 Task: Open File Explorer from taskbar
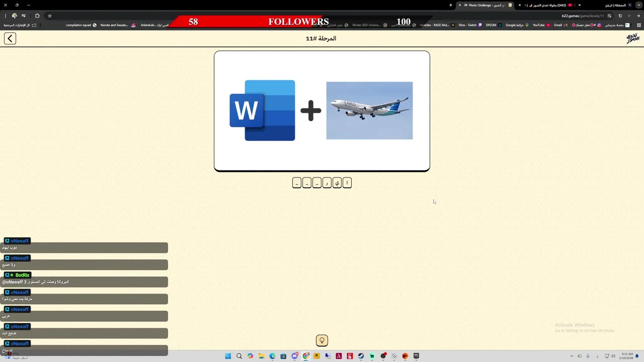point(261,356)
